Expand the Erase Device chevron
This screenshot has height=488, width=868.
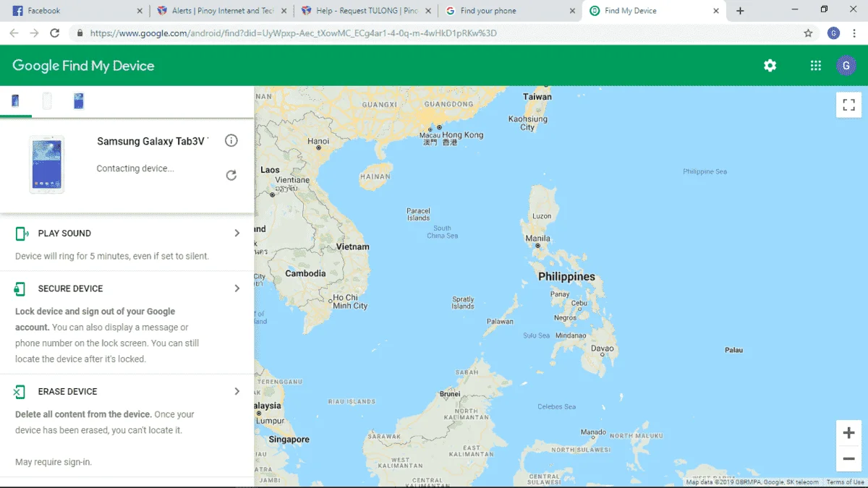pos(237,391)
